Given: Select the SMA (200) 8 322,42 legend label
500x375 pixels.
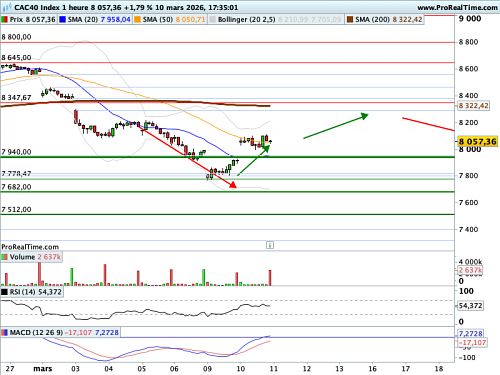Looking at the screenshot, I should (389, 20).
